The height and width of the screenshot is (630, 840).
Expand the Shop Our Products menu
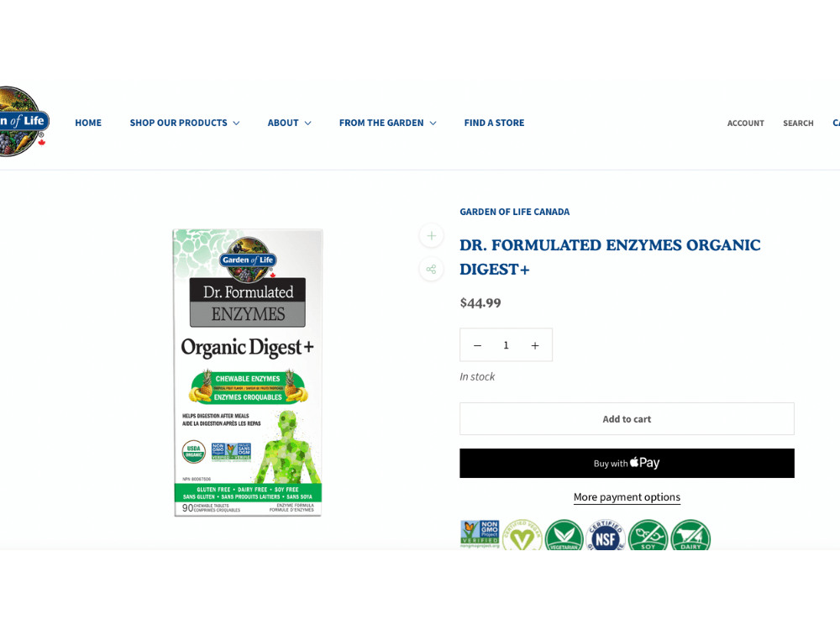pos(184,123)
